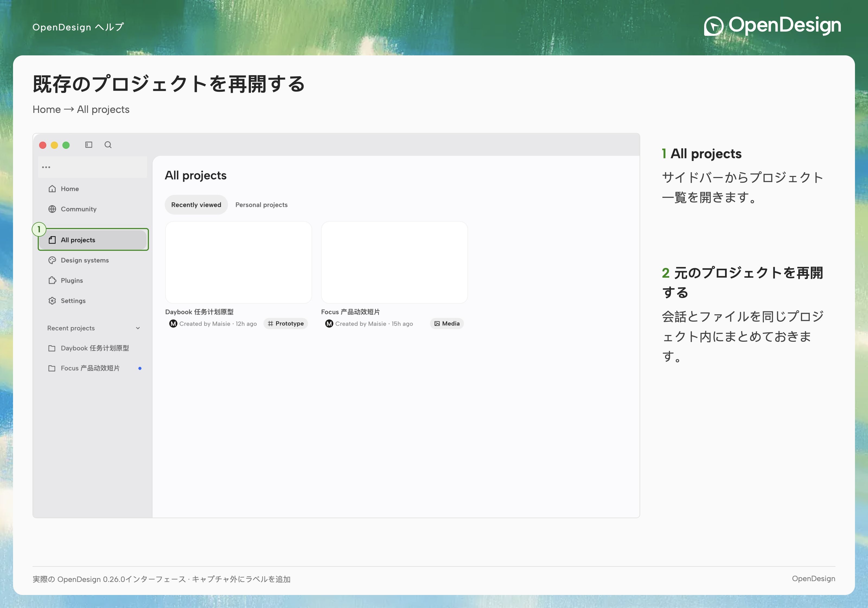Click the Maisie avatar on Focus card

tap(329, 324)
